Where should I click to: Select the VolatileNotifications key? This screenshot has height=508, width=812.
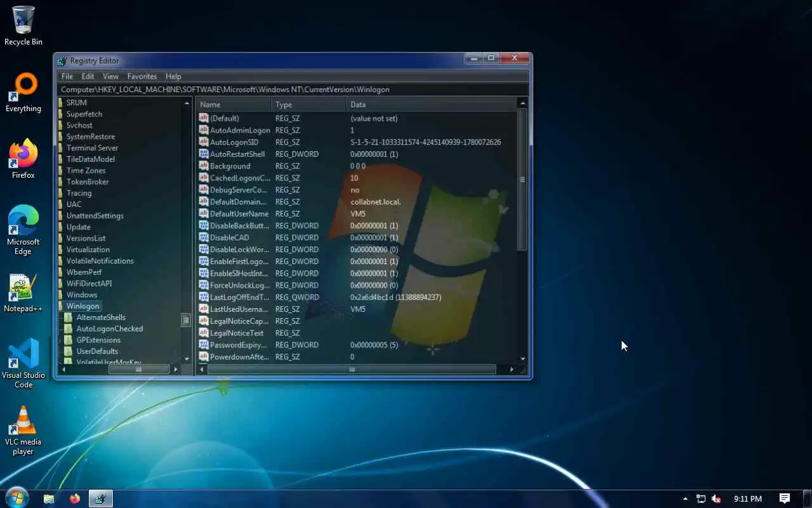tap(100, 261)
